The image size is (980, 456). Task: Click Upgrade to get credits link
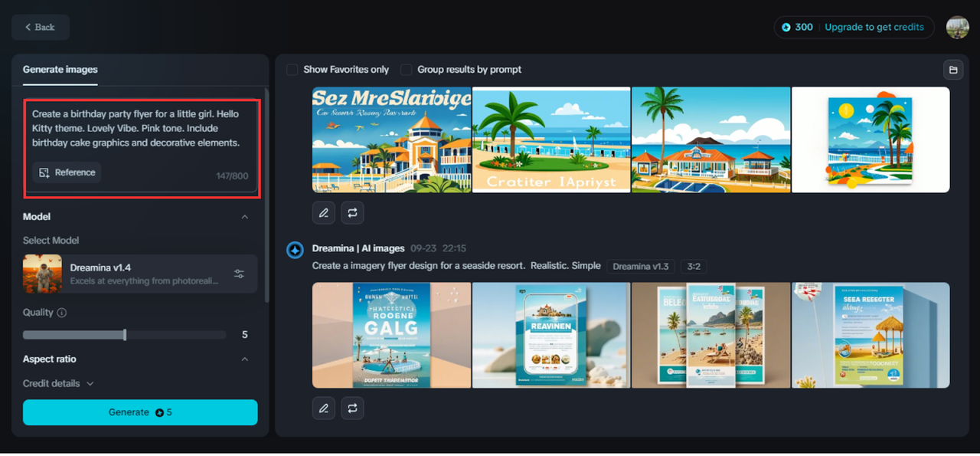coord(874,27)
